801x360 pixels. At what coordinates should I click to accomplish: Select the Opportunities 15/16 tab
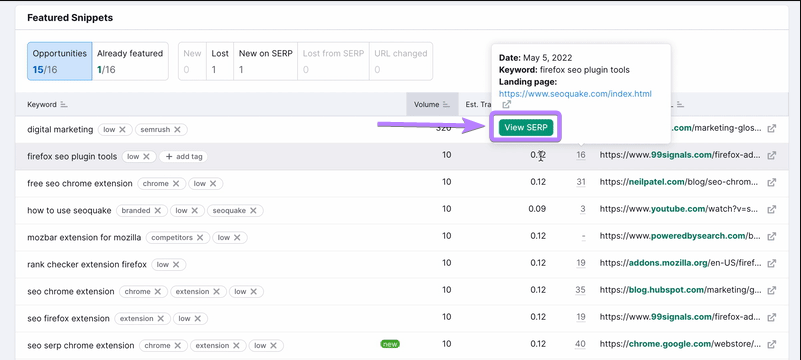pyautogui.click(x=60, y=61)
